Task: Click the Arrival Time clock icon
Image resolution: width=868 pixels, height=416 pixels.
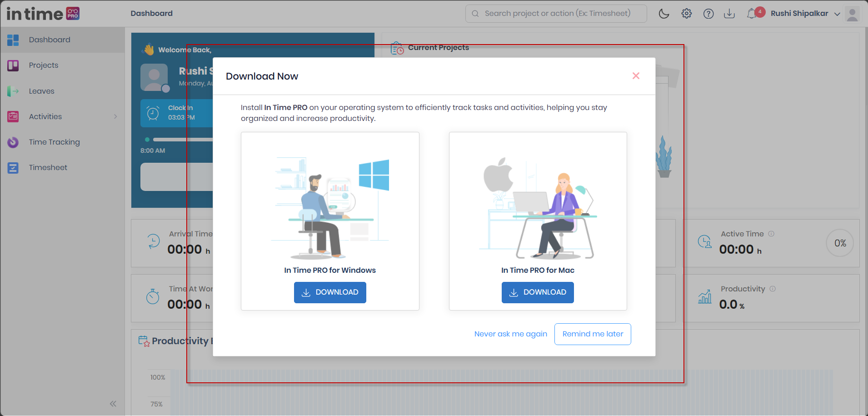Action: point(153,241)
